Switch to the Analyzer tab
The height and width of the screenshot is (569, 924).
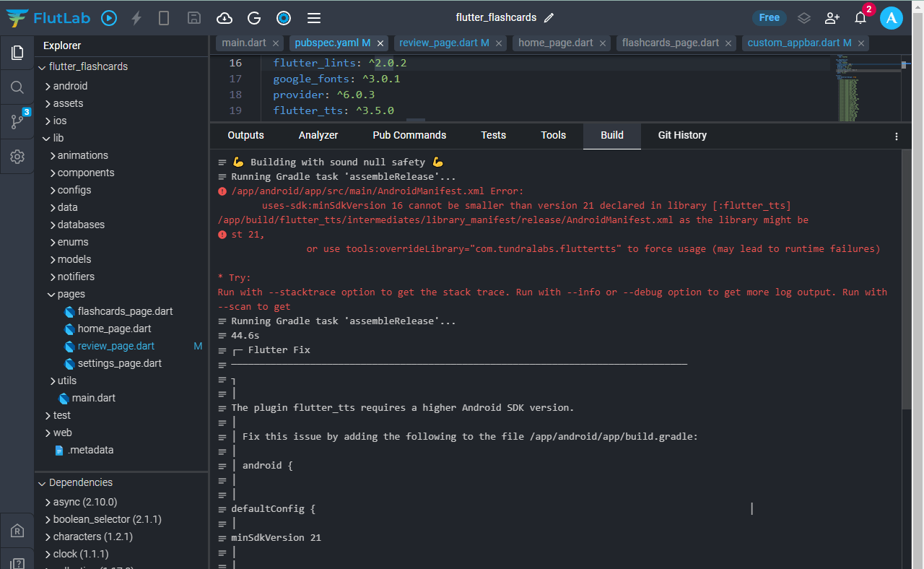(x=318, y=135)
